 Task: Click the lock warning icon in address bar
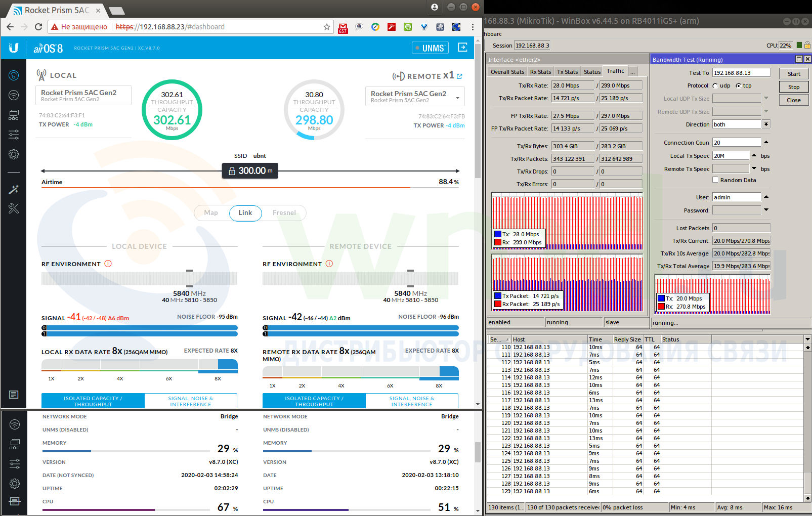(54, 27)
